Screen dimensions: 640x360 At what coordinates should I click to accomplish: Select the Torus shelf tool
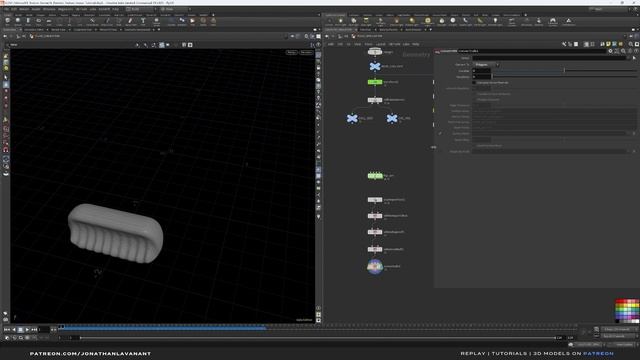[39, 21]
